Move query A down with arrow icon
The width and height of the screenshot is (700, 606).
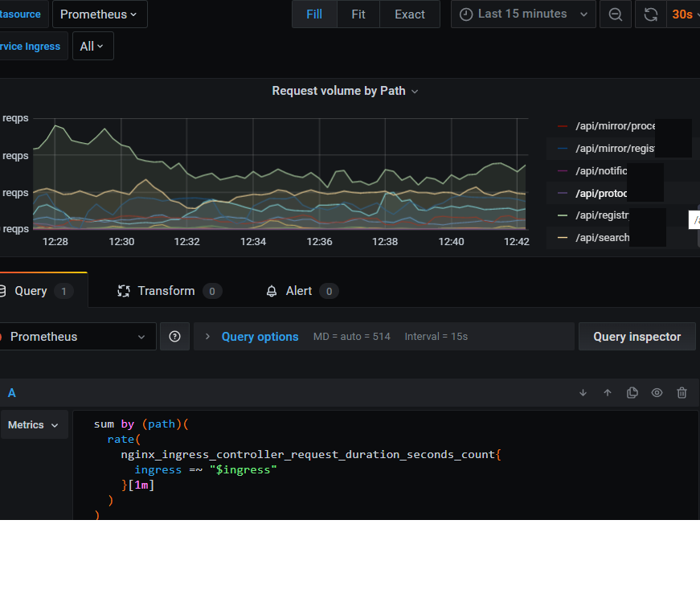pos(583,393)
